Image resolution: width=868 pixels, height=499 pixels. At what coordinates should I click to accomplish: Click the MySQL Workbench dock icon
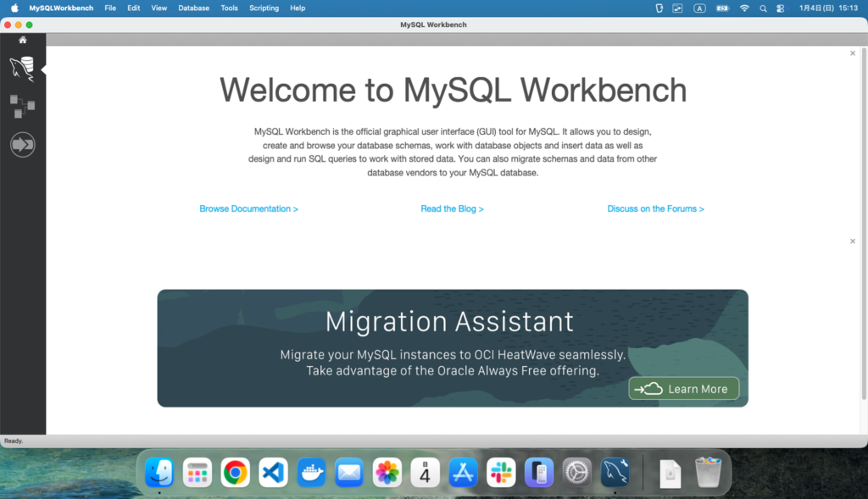point(615,472)
